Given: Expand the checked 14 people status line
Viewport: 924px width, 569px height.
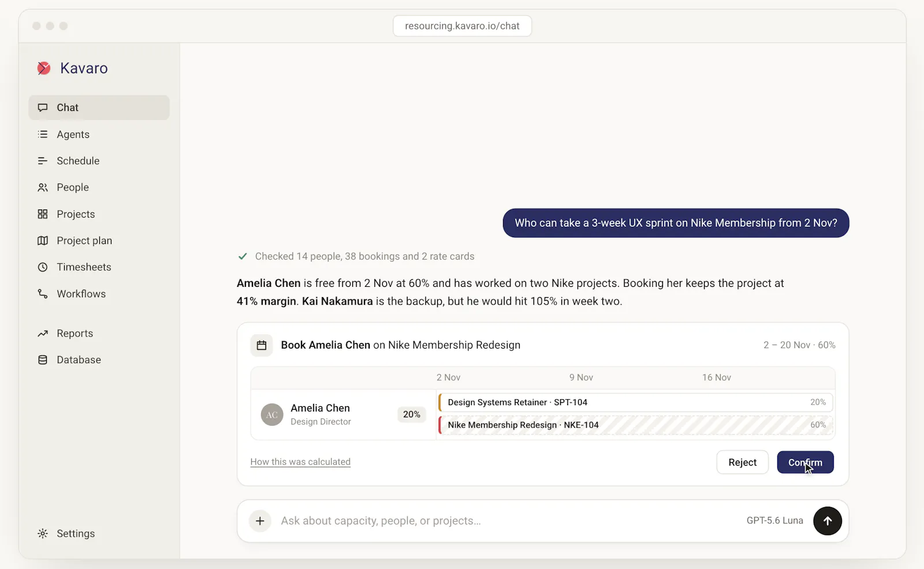Looking at the screenshot, I should [356, 256].
